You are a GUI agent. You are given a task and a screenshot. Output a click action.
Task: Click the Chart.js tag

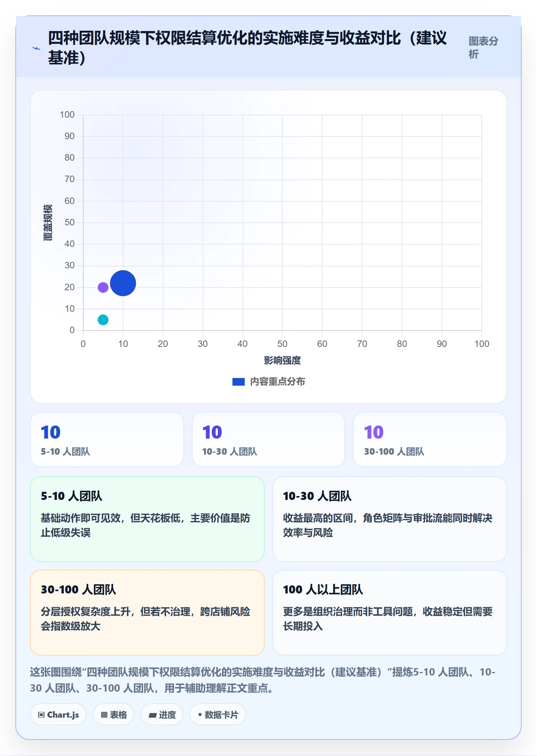point(58,715)
